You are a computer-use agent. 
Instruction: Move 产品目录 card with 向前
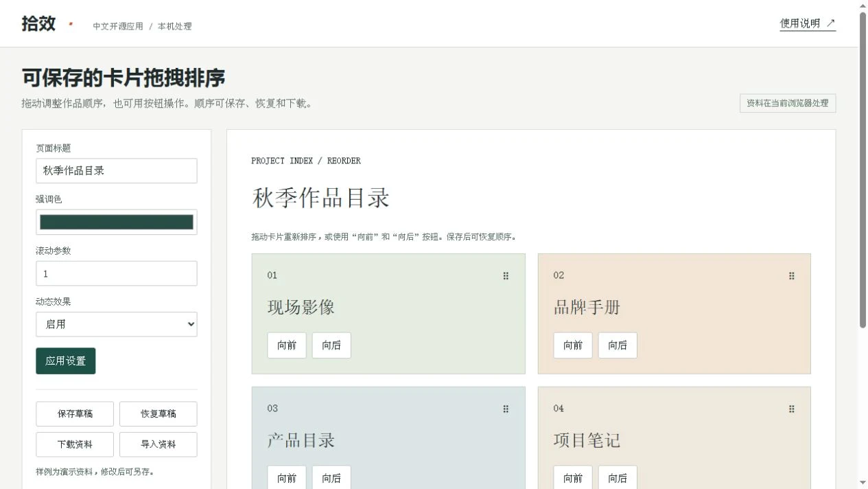pos(287,478)
